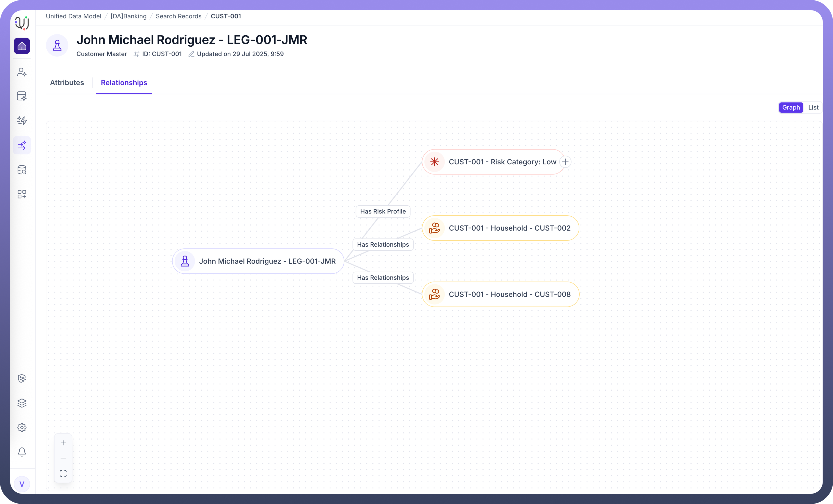Open the Attributes tab

coord(67,83)
